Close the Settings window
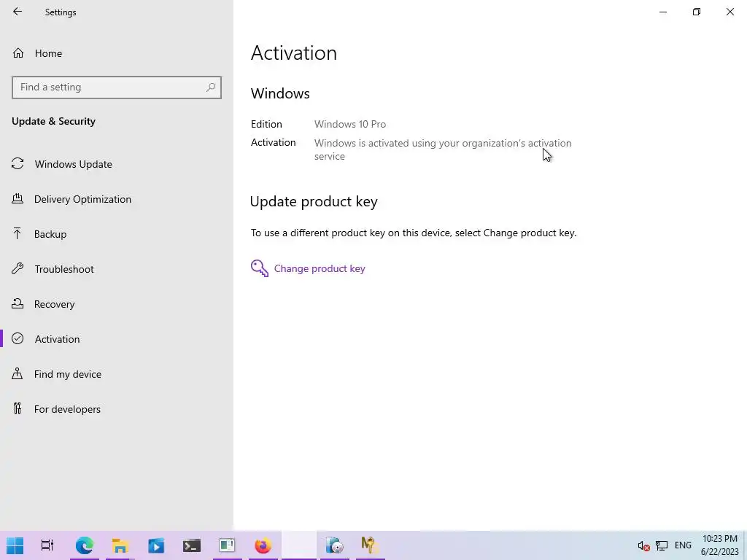747x560 pixels. tap(729, 12)
